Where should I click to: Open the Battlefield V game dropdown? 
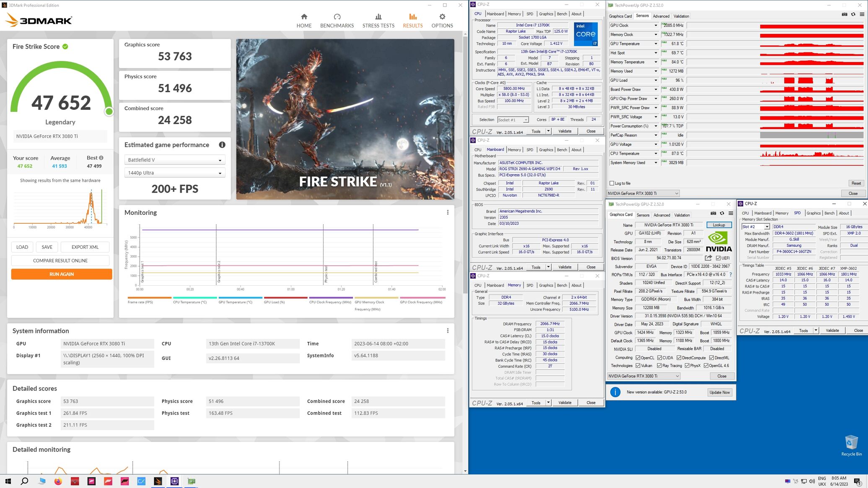(175, 160)
